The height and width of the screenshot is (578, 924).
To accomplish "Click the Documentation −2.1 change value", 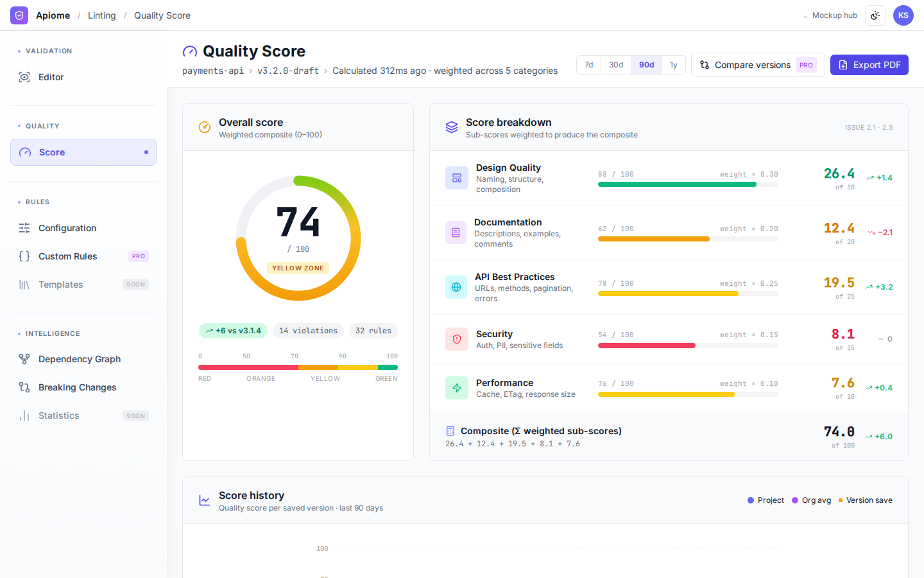I will (x=880, y=232).
